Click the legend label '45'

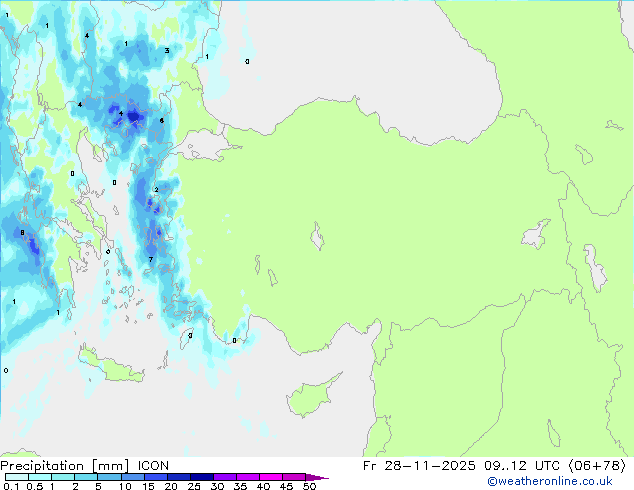click(x=286, y=486)
